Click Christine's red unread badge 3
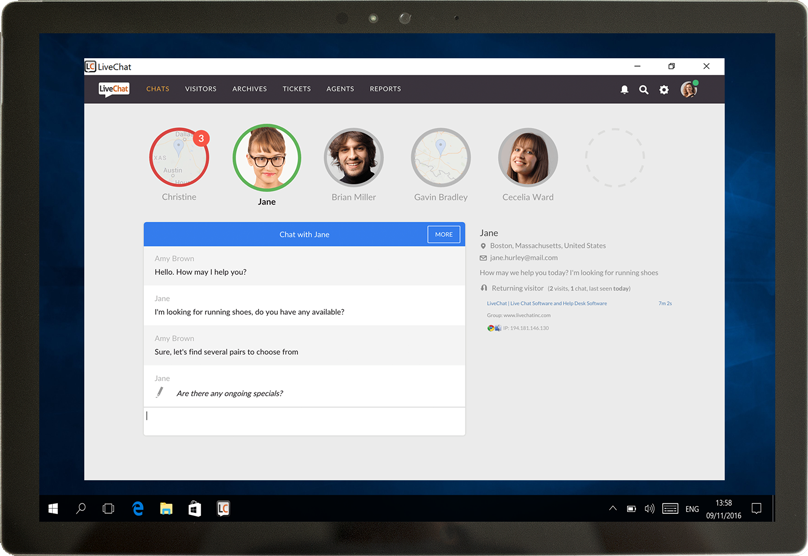808x556 pixels. [201, 138]
